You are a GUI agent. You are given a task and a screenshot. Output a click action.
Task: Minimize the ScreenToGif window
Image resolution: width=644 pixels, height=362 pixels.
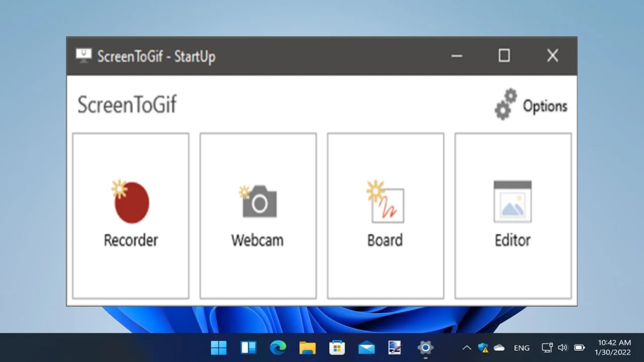pyautogui.click(x=457, y=56)
